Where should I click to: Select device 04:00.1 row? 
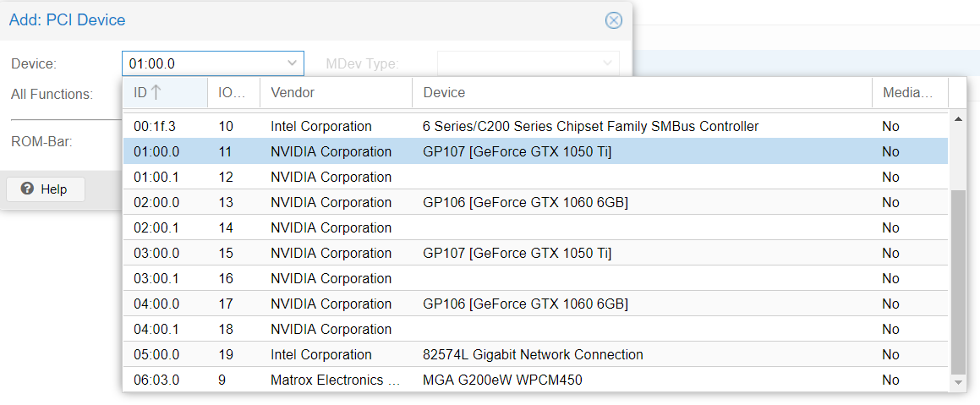(x=535, y=329)
